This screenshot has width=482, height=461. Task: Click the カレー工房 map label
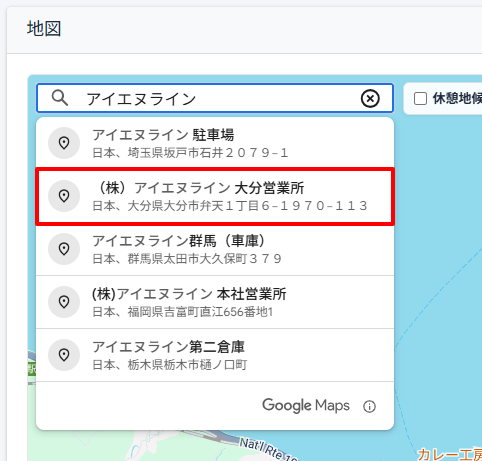coord(449,454)
